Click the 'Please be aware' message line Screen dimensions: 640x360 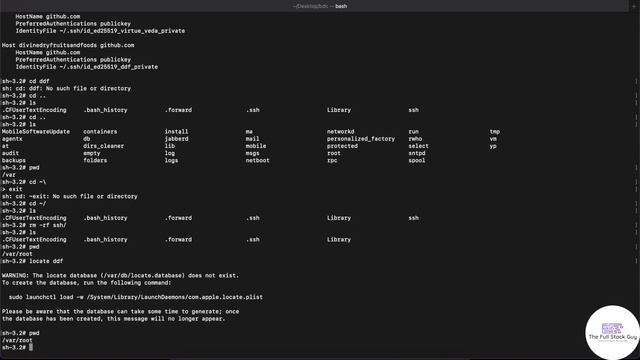click(x=120, y=312)
